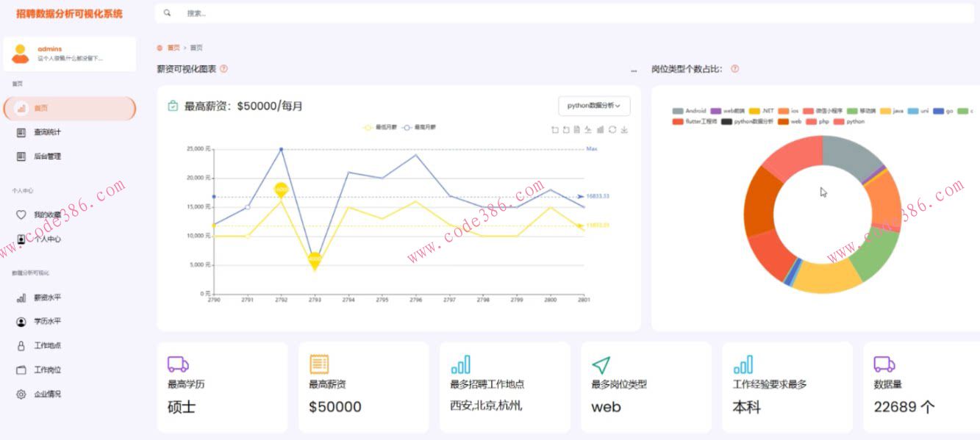The height and width of the screenshot is (440, 980).
Task: Click the gear icon for 企业情况
Action: click(21, 394)
